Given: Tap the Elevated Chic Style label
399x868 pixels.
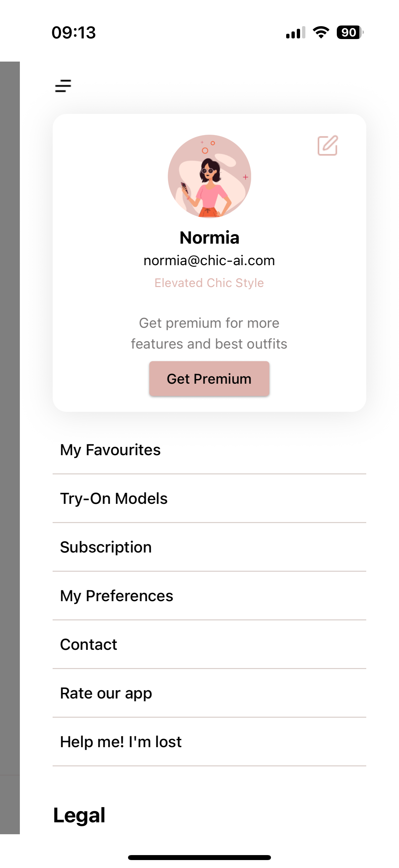Looking at the screenshot, I should click(x=209, y=283).
